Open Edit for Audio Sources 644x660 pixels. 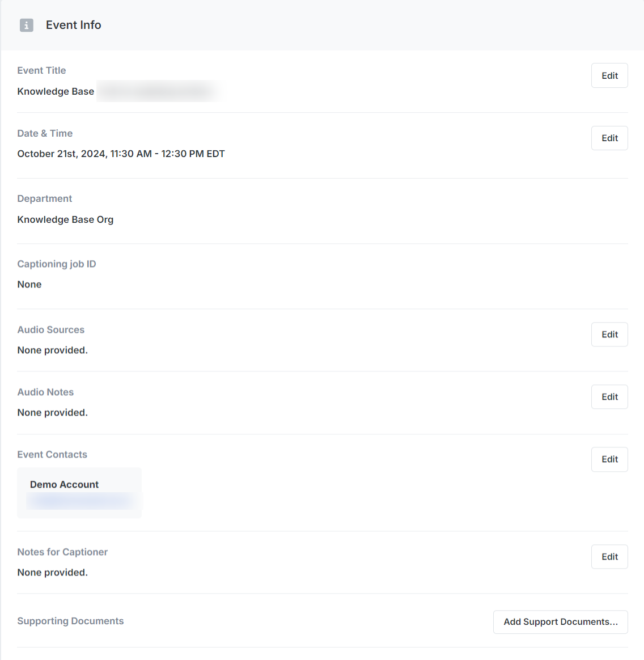click(x=609, y=334)
